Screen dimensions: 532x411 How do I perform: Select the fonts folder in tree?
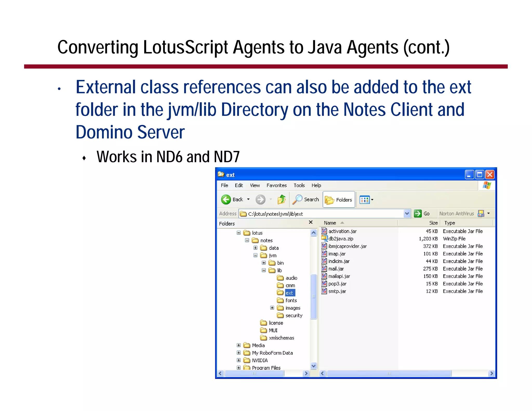coord(287,300)
